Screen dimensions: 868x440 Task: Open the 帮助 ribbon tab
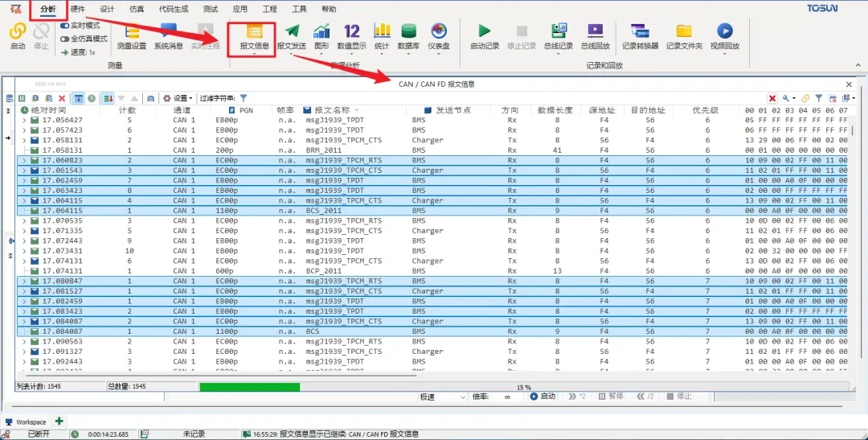coord(328,9)
